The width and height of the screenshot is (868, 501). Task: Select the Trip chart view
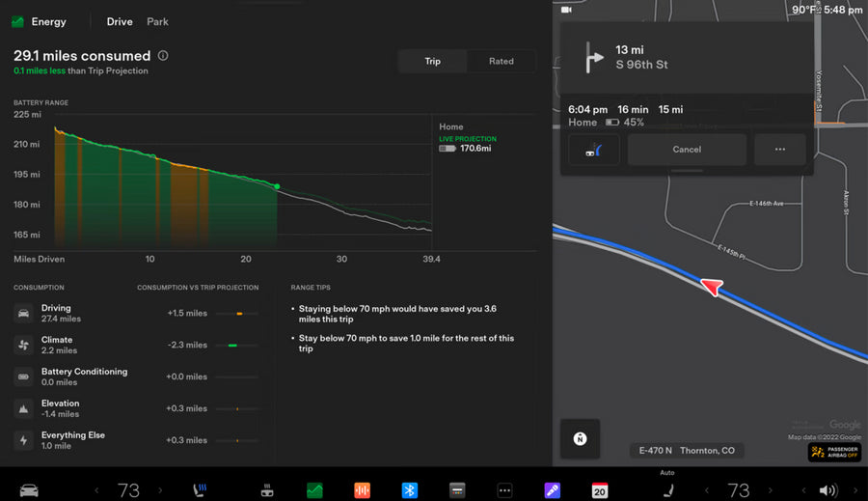(433, 61)
